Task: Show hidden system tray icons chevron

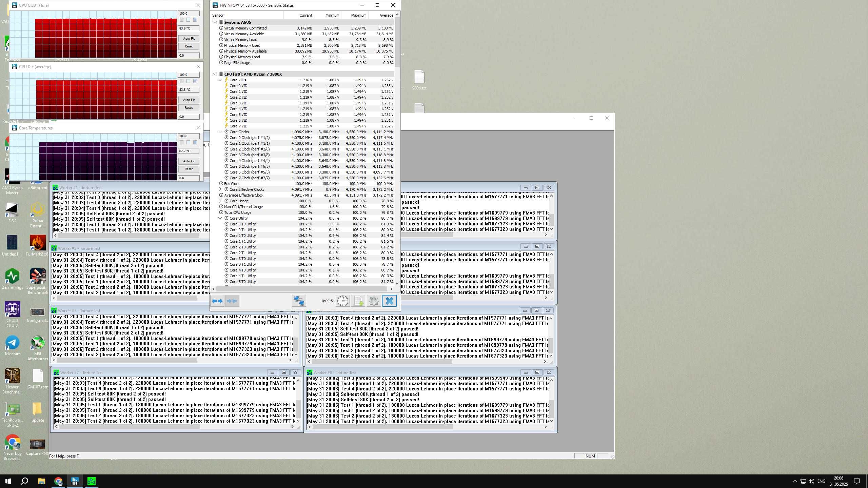Action: pyautogui.click(x=795, y=481)
